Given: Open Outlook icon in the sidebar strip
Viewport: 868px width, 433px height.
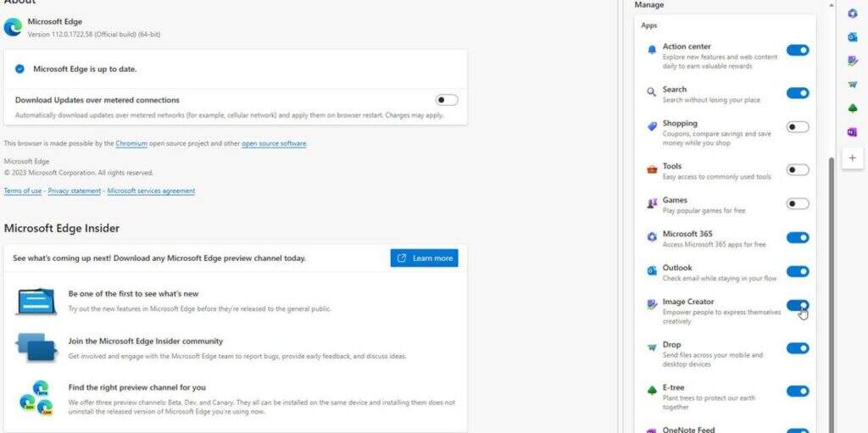Looking at the screenshot, I should [853, 37].
